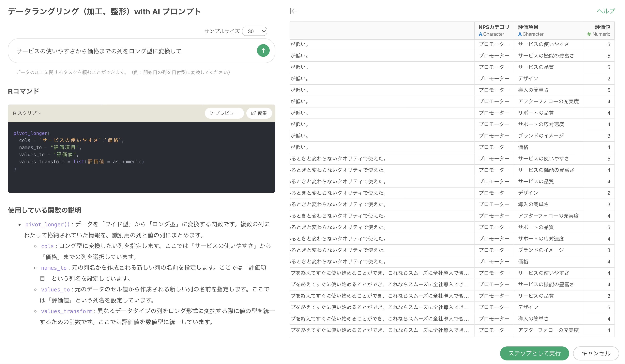The image size is (625, 364).
Task: Click the dropdown chevron beside 30
Action: pos(264,32)
